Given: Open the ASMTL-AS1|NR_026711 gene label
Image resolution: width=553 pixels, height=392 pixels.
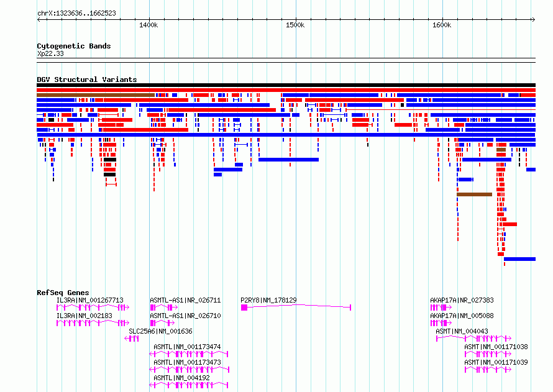Looking at the screenshot, I should point(185,300).
